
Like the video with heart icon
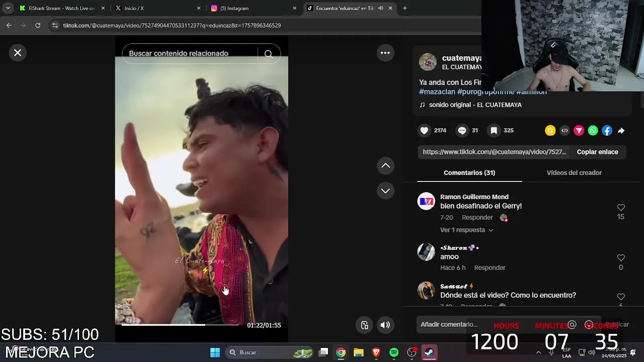click(425, 131)
